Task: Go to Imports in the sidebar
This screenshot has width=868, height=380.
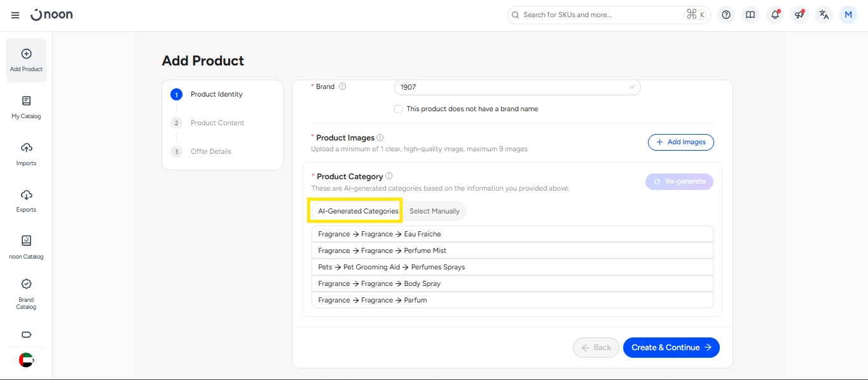Action: (x=26, y=154)
